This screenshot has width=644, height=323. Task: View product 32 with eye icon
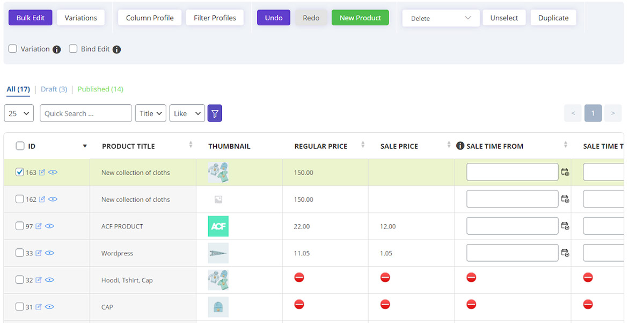[49, 280]
